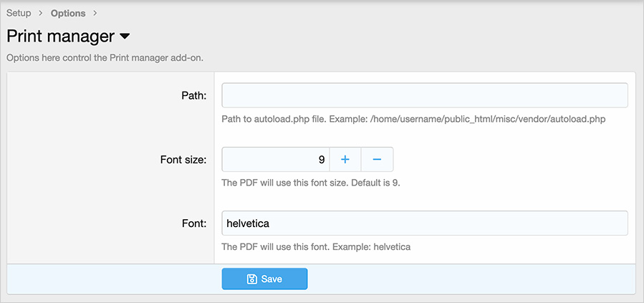644x303 pixels.
Task: Focus the Font field containing helvetica
Action: [x=424, y=223]
